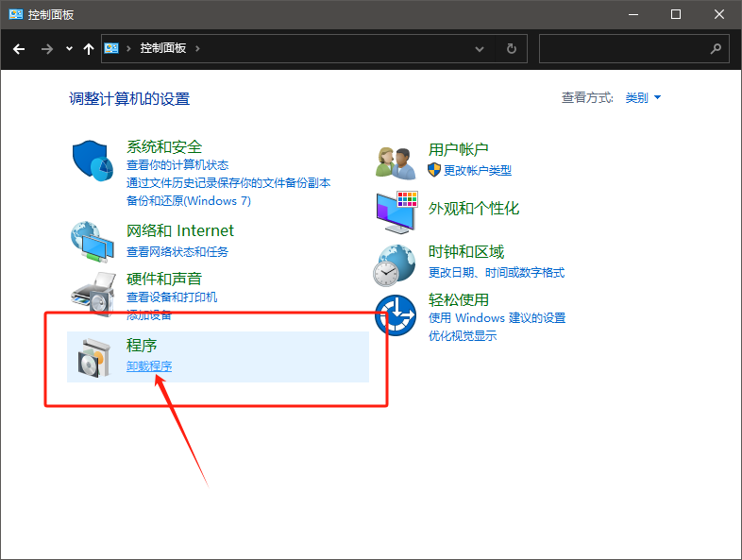Click the Up one level arrow
742x560 pixels.
coord(88,48)
